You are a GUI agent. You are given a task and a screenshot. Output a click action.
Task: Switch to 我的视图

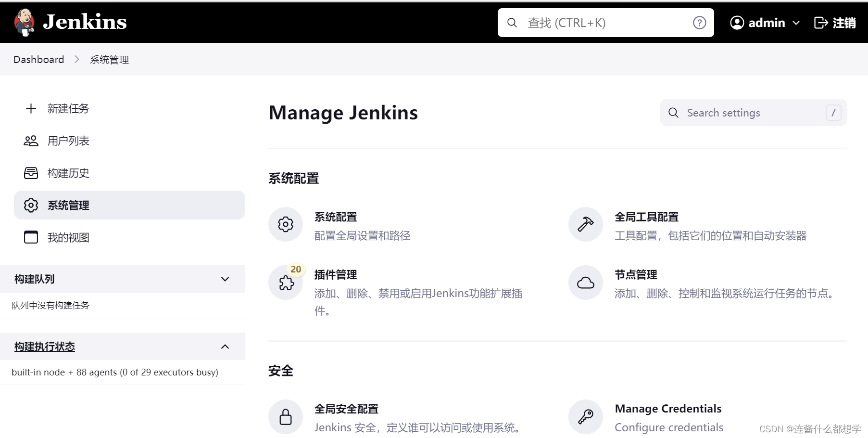(x=67, y=237)
